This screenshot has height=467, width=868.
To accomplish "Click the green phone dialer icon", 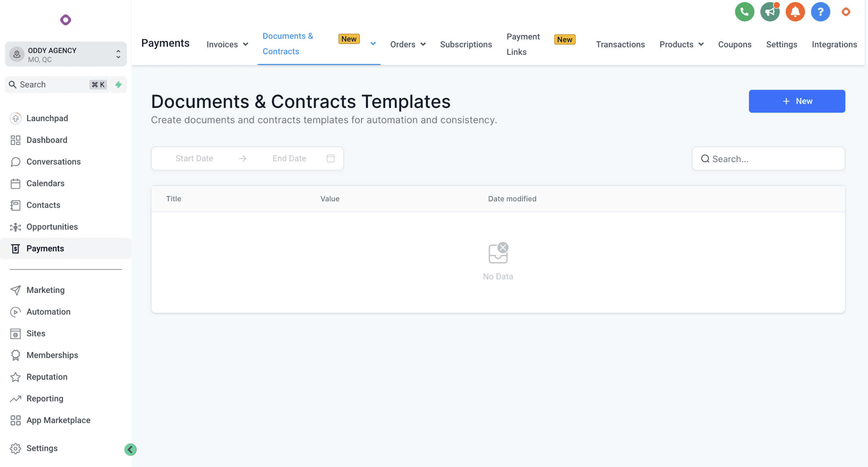I will coord(744,12).
